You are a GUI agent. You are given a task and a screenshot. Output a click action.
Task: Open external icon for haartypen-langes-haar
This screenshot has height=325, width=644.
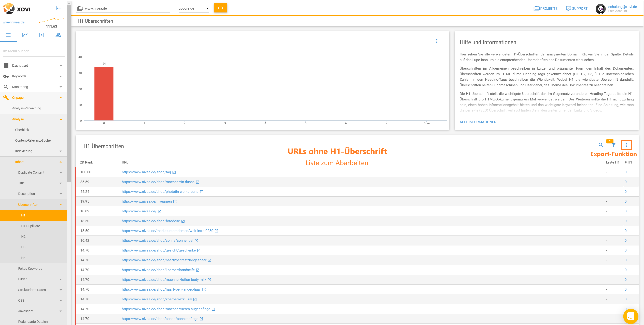(x=204, y=290)
